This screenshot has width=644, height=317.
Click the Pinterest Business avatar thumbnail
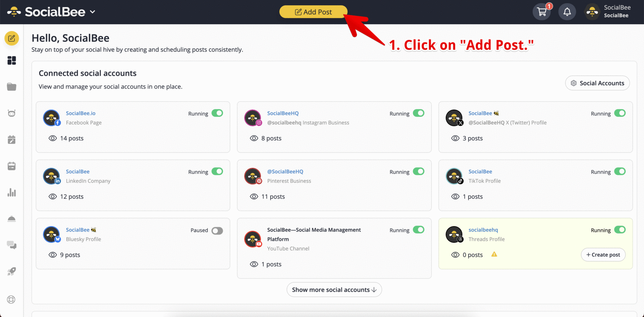[253, 176]
